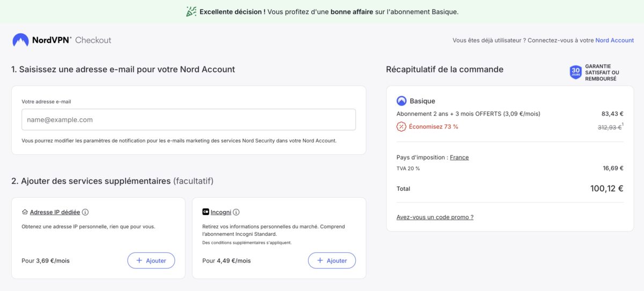Viewport: 644px width, 291px height.
Task: Click 'Votre adresse e-mail' label
Action: pyautogui.click(x=46, y=101)
